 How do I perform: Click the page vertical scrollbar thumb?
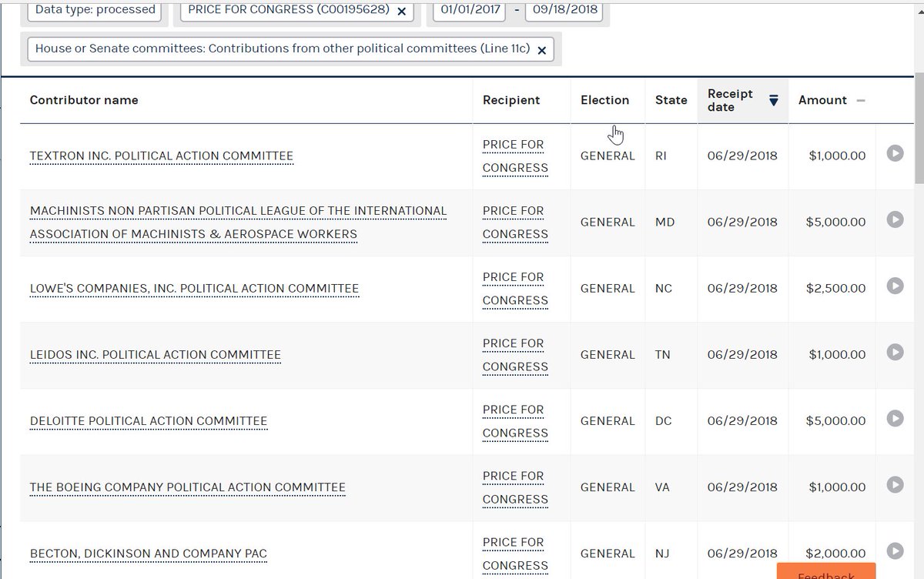tap(919, 129)
